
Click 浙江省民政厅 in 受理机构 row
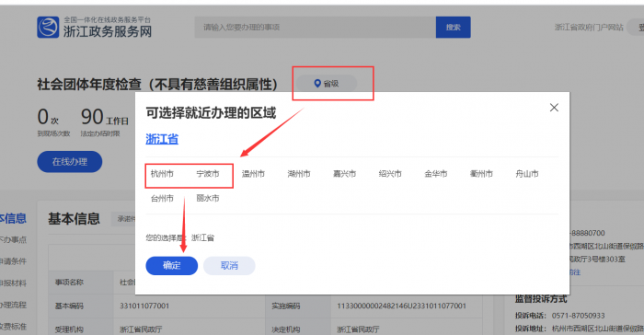click(141, 329)
